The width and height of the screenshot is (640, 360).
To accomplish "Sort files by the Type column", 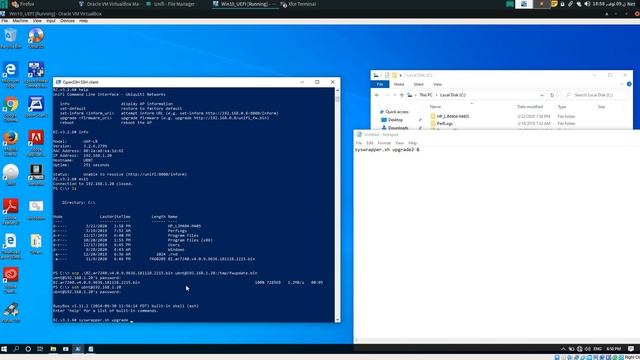I will [x=562, y=107].
